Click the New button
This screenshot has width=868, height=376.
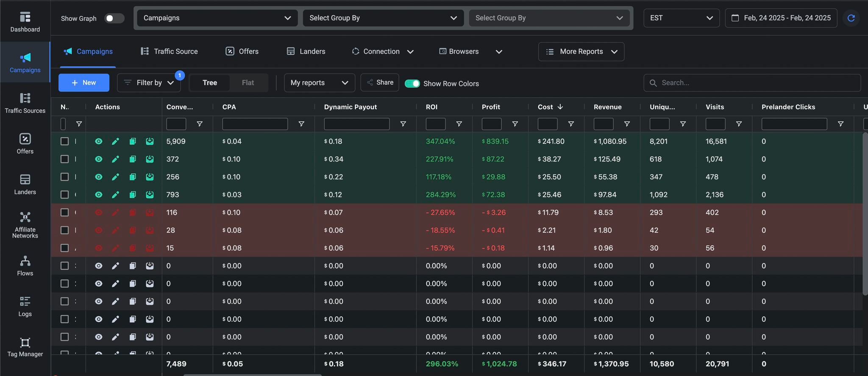click(84, 83)
